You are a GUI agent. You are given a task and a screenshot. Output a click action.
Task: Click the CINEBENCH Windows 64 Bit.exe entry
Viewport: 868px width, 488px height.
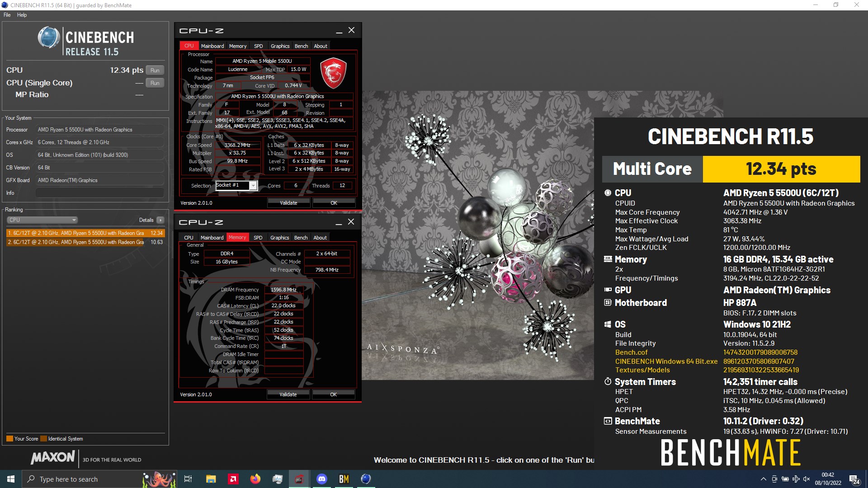(x=666, y=361)
